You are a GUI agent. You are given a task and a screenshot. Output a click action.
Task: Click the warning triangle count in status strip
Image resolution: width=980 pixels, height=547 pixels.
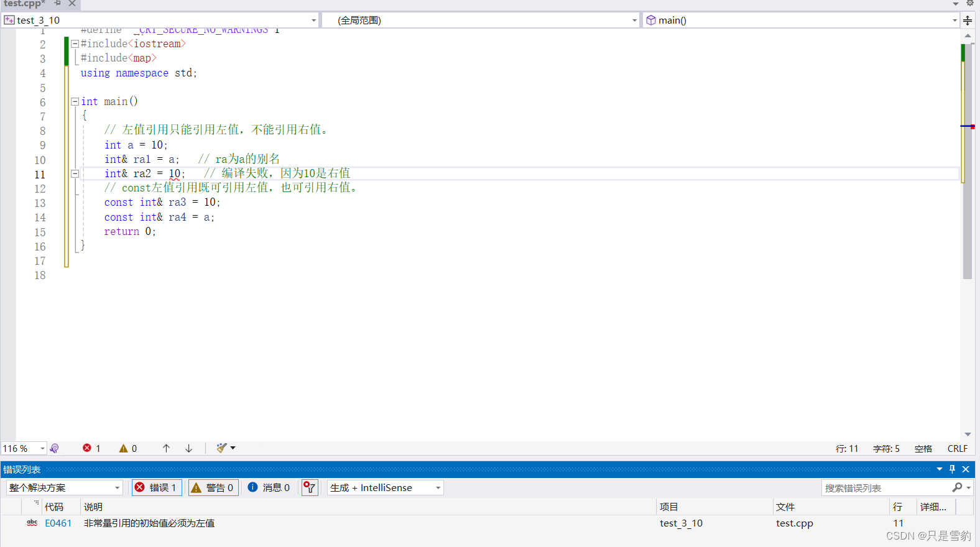tap(128, 448)
